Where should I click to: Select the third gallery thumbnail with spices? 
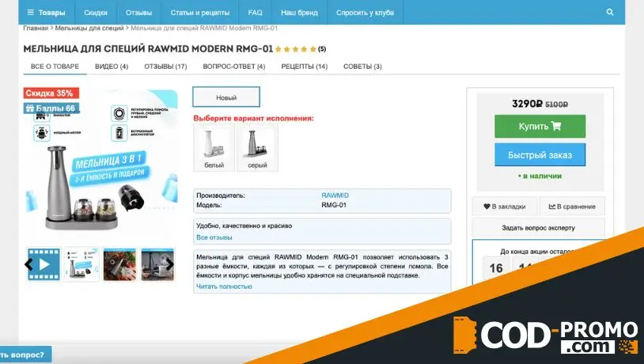[x=119, y=264]
